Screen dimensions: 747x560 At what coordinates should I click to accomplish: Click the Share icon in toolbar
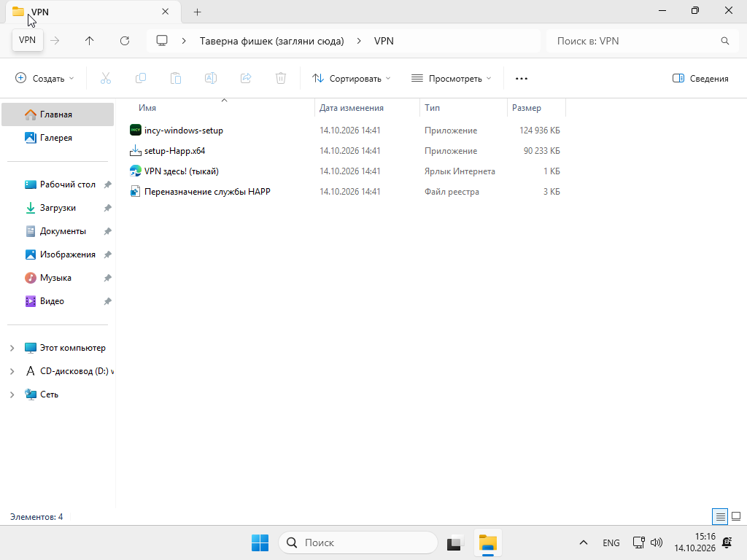(246, 78)
